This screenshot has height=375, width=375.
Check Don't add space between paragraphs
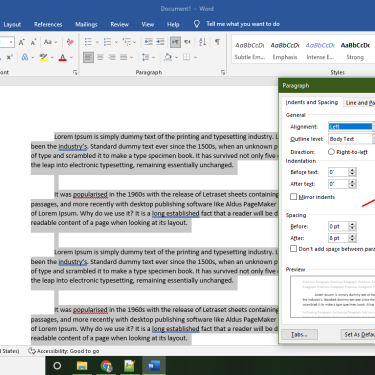click(x=293, y=249)
